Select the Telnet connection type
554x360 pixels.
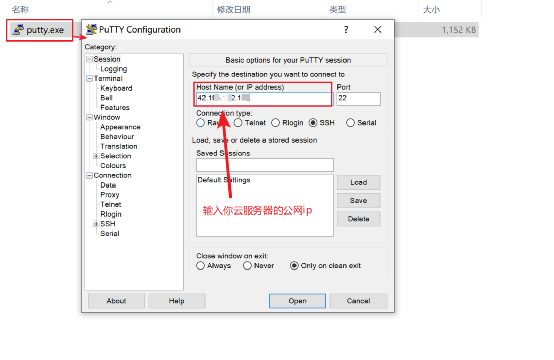click(238, 123)
